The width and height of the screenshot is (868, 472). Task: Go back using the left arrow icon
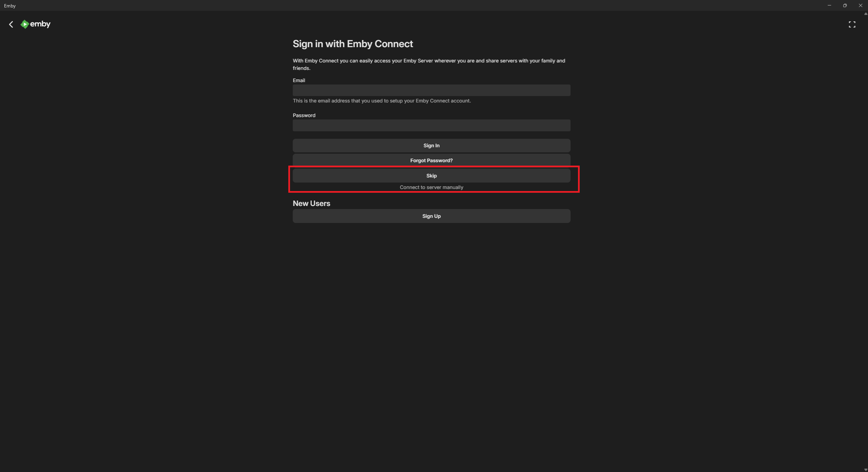pyautogui.click(x=11, y=24)
